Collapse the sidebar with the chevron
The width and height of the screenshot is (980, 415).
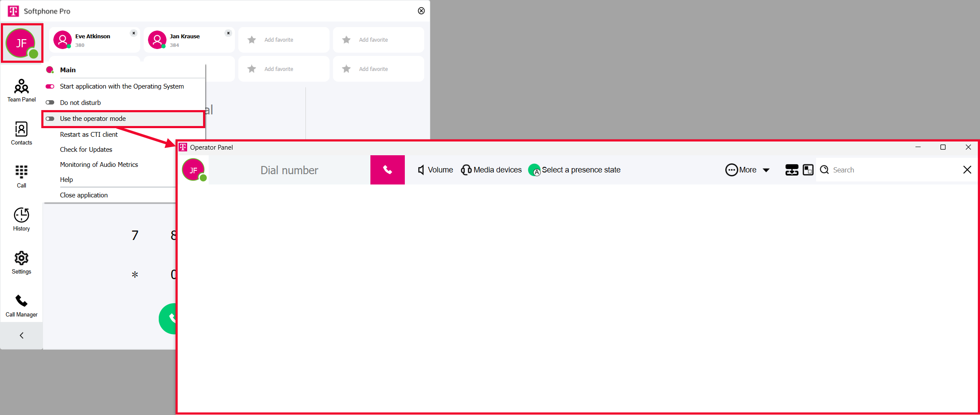click(22, 335)
